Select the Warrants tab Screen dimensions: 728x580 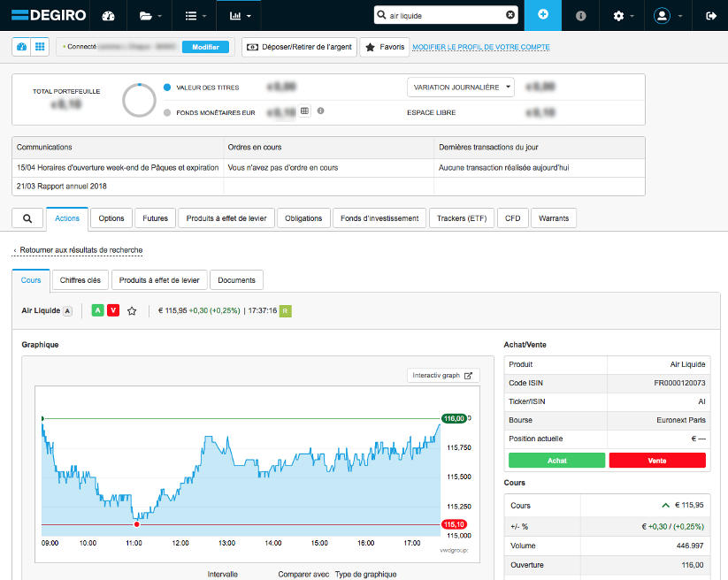[x=554, y=218]
